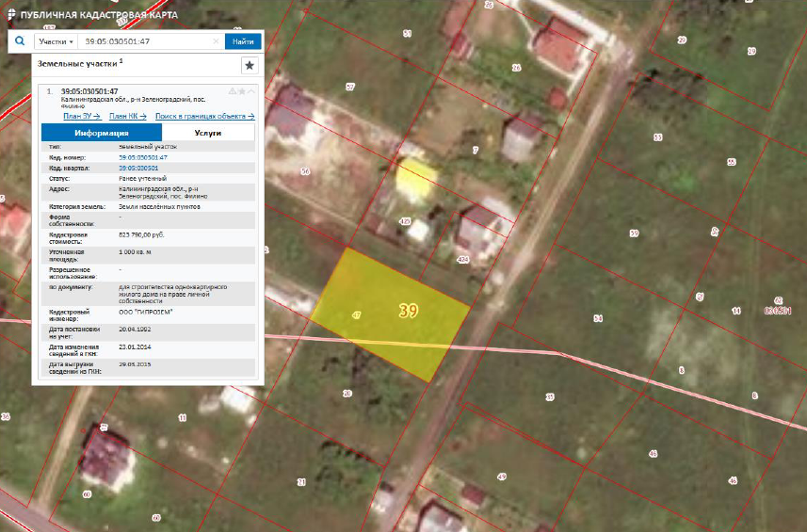Click cadastral number link 39:05:030501:47 in table

(x=147, y=157)
